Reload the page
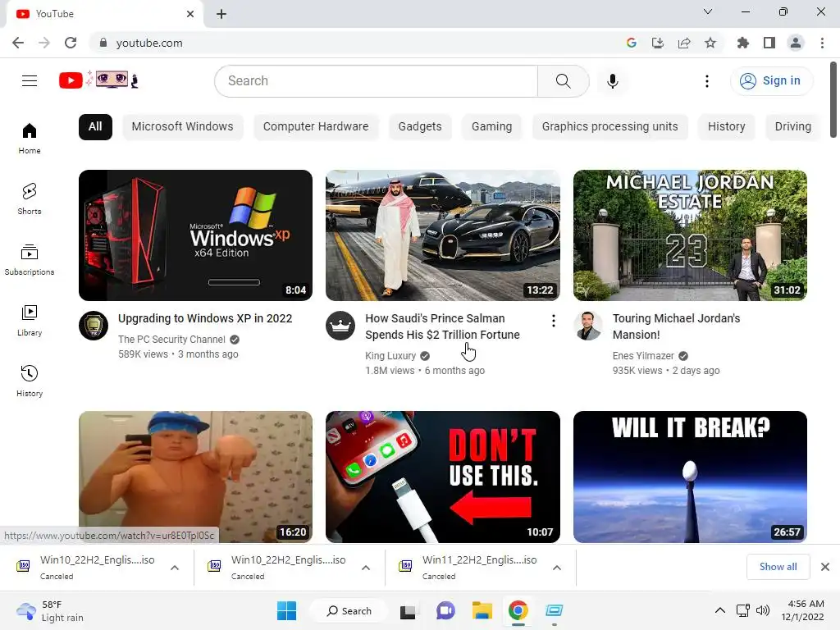840x630 pixels. (x=71, y=43)
